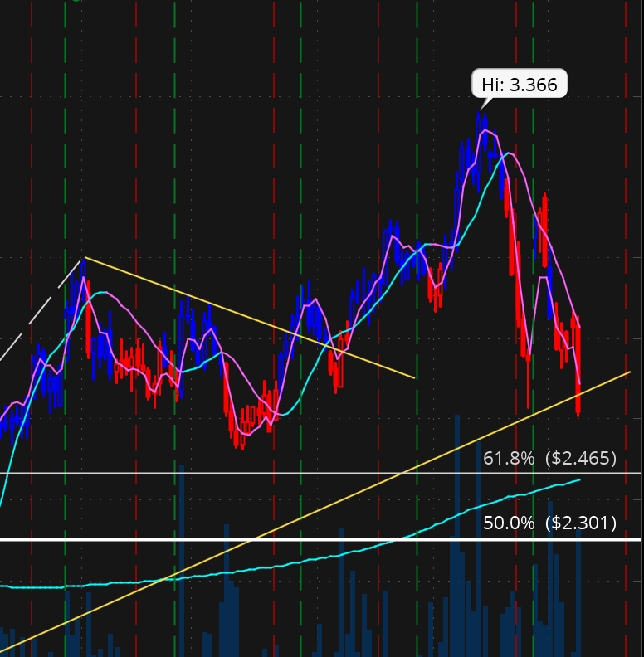Select the 50.0% ($2.301) Fibonacci label

[549, 523]
